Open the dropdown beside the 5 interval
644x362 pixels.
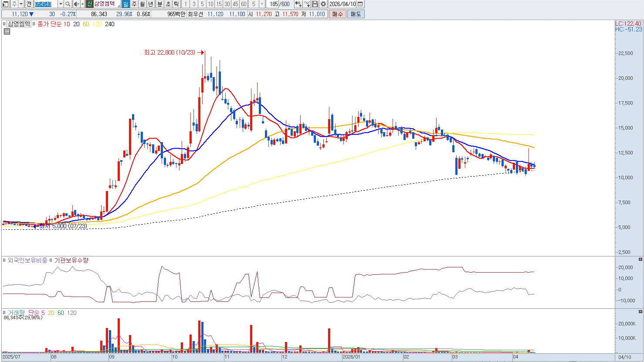click(262, 4)
